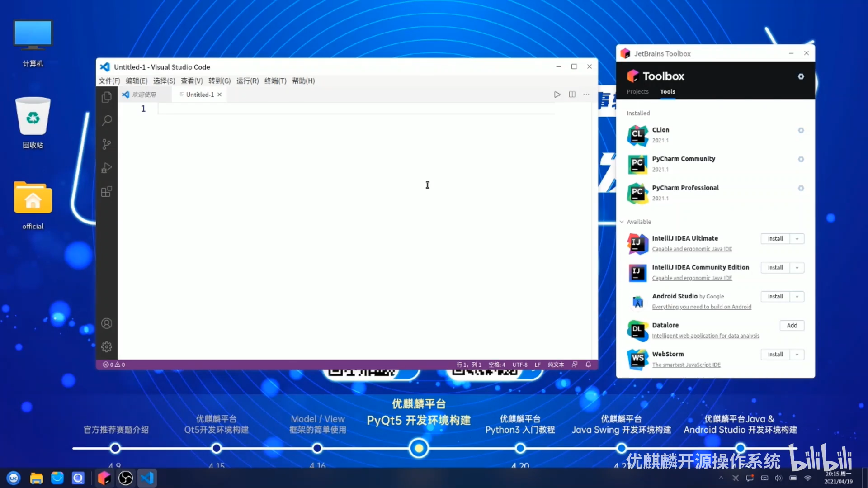Open CLion settings gear in Toolbox

point(801,130)
